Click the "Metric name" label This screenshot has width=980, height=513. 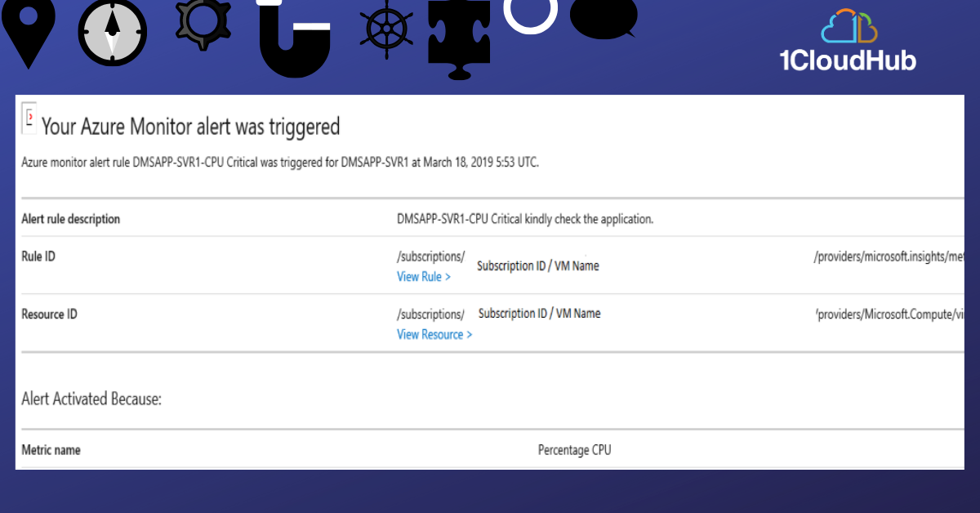point(51,450)
